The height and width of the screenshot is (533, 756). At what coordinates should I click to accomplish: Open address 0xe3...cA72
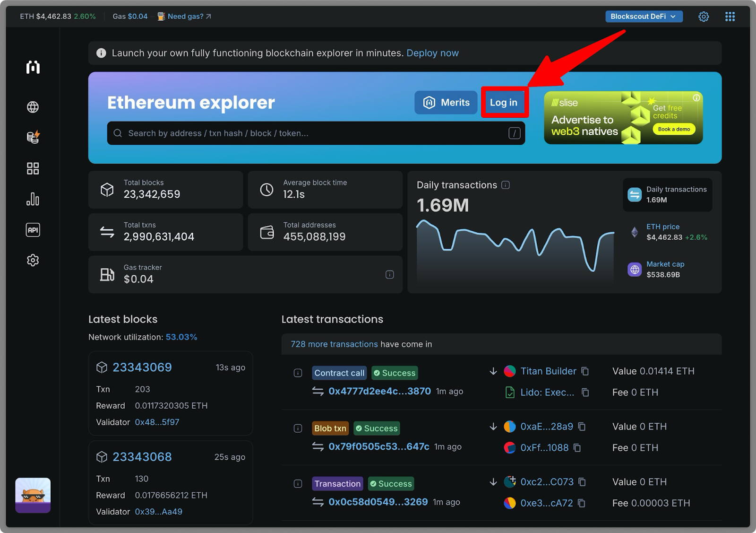[547, 503]
